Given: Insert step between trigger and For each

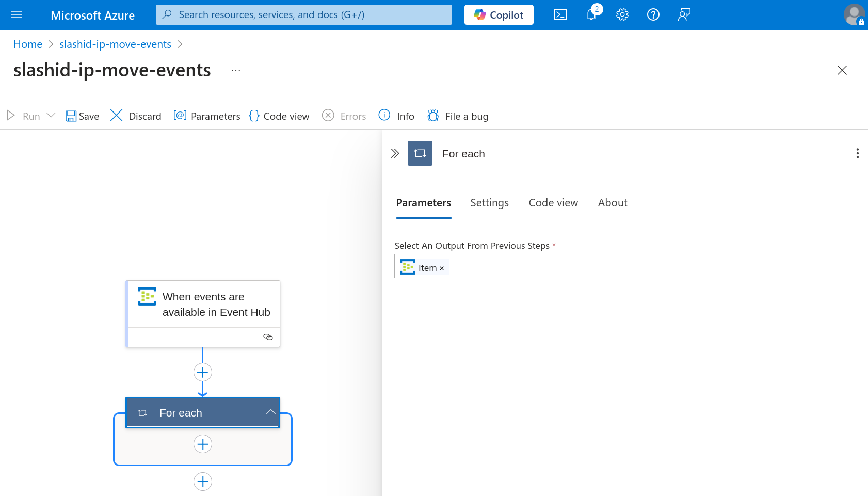Looking at the screenshot, I should click(203, 372).
